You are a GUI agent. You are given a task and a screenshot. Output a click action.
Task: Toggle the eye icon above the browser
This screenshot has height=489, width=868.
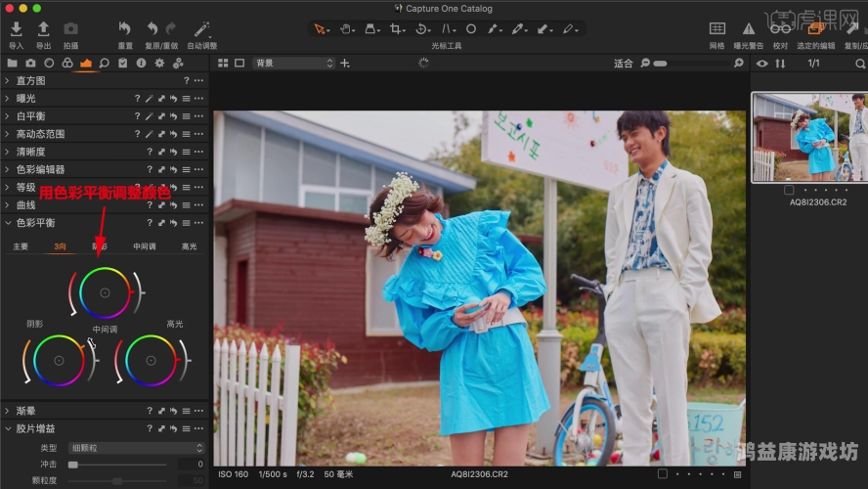pos(762,64)
